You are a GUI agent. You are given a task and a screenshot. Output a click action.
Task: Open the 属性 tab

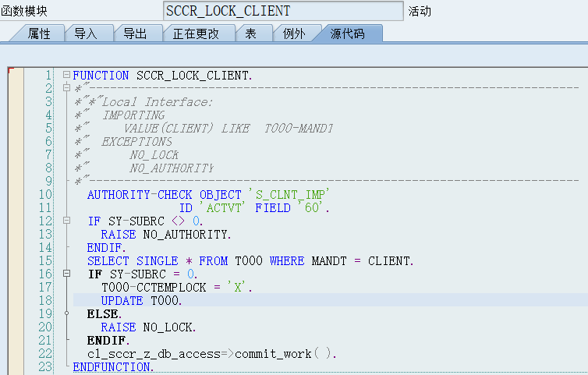point(39,34)
